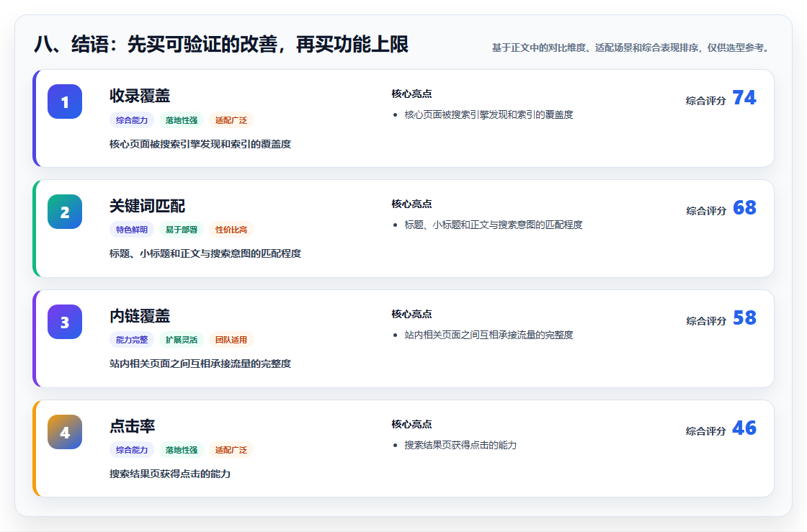Click 核心亮点 heading in 内链覆盖 card
The height and width of the screenshot is (532, 807).
411,314
